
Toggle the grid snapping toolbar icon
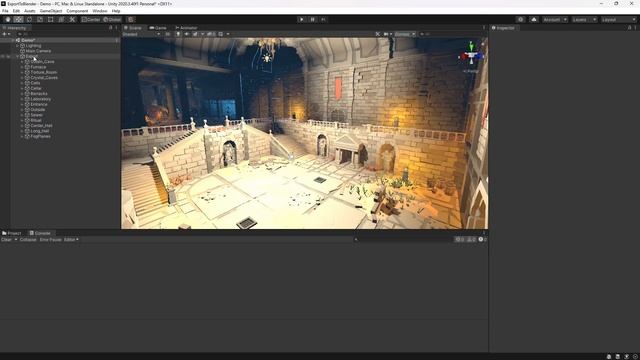pos(131,19)
